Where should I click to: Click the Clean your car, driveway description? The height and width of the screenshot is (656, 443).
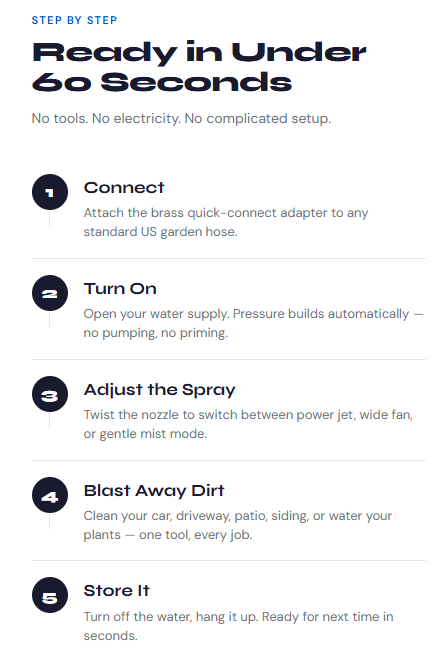[238, 525]
